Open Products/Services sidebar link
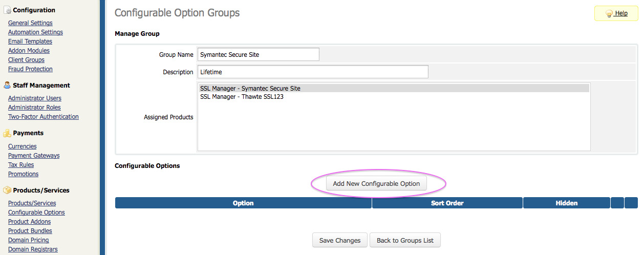This screenshot has width=644, height=255. (x=32, y=203)
